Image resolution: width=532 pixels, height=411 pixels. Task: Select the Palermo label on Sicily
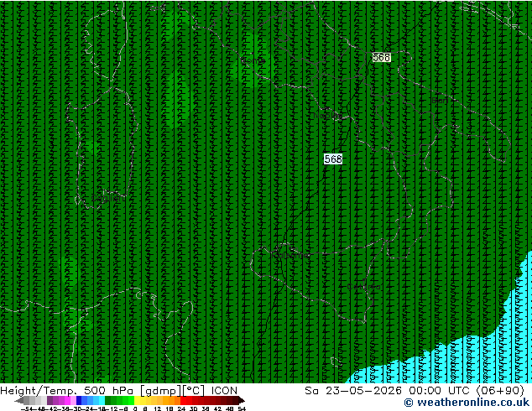[x=289, y=255]
